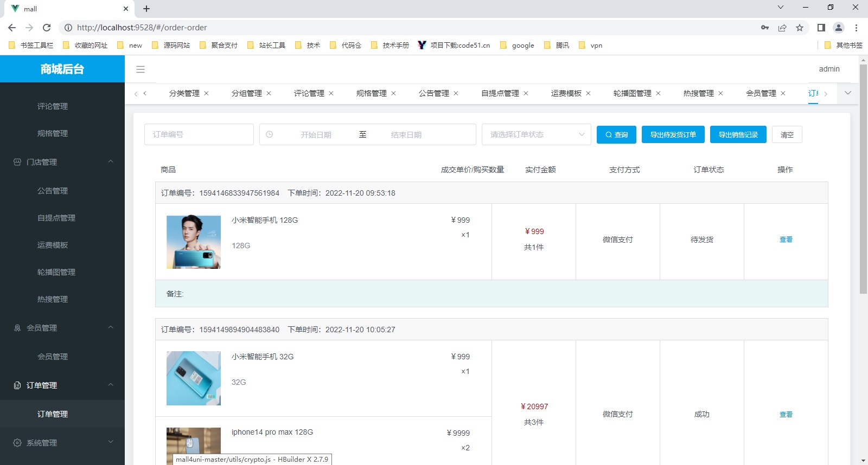Open the Chrome three-dot menu
The image size is (868, 465).
857,28
